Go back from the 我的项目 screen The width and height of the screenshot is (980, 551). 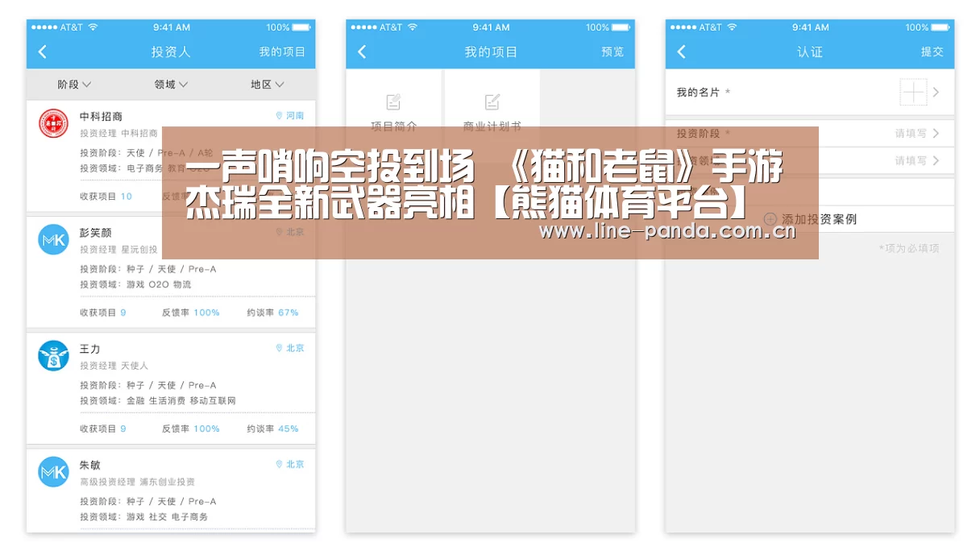pos(362,52)
